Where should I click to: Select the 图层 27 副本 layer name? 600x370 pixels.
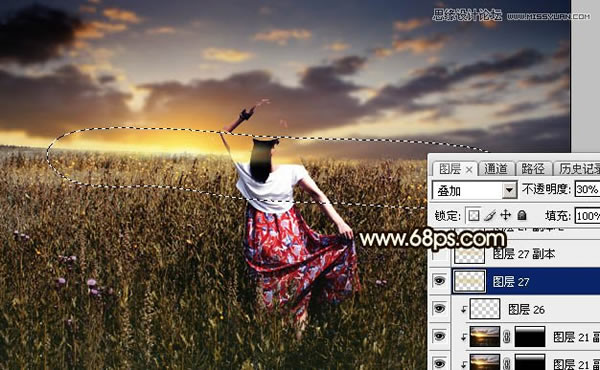click(x=524, y=254)
